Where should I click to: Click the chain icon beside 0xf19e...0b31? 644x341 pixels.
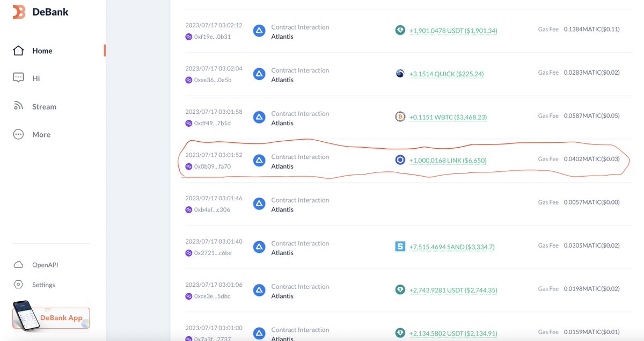(x=189, y=37)
